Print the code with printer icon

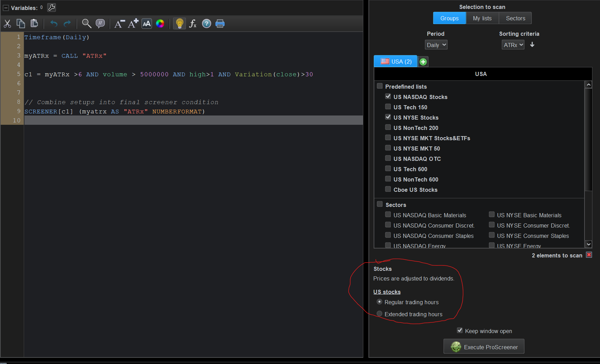pyautogui.click(x=220, y=24)
